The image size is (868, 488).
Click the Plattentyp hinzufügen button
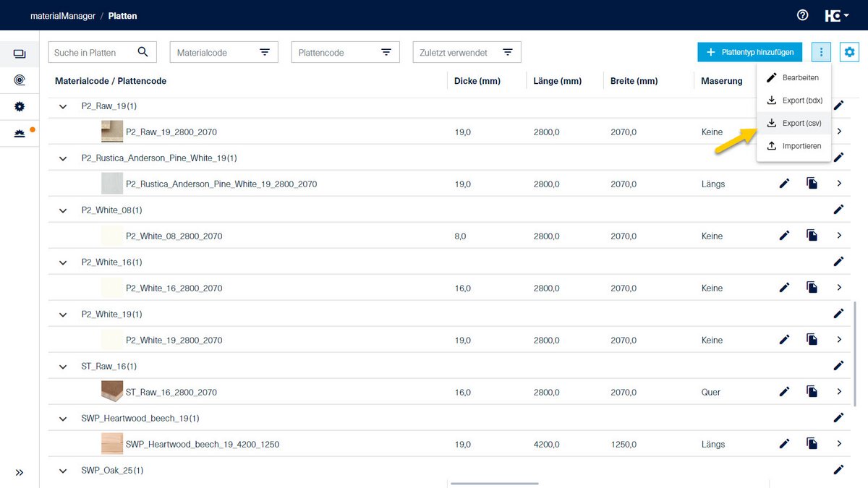coord(749,51)
